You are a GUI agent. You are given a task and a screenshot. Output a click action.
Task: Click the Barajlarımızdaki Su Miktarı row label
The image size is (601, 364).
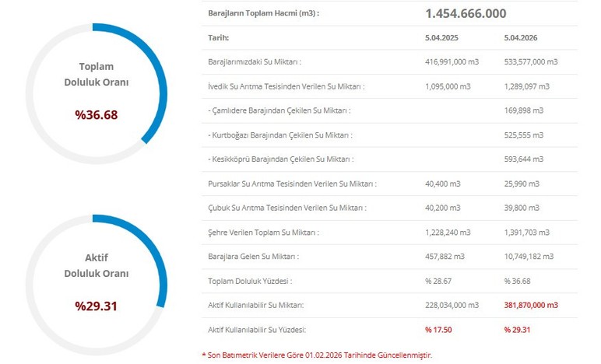click(x=255, y=61)
